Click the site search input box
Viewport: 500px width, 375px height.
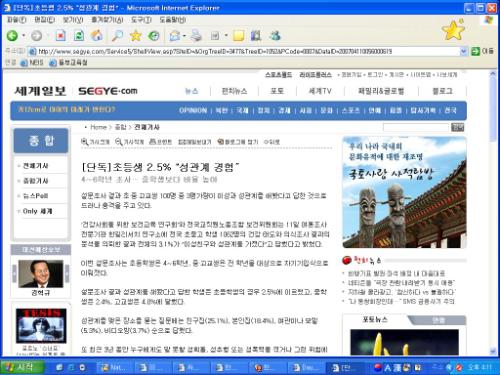(x=416, y=127)
